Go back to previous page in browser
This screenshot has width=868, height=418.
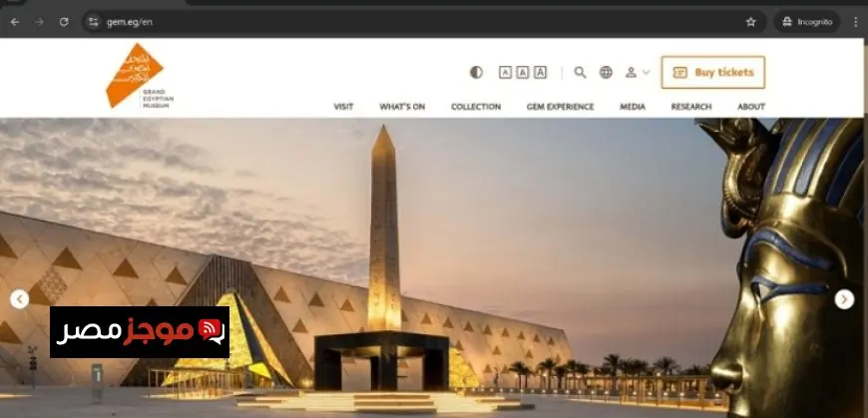[x=15, y=22]
